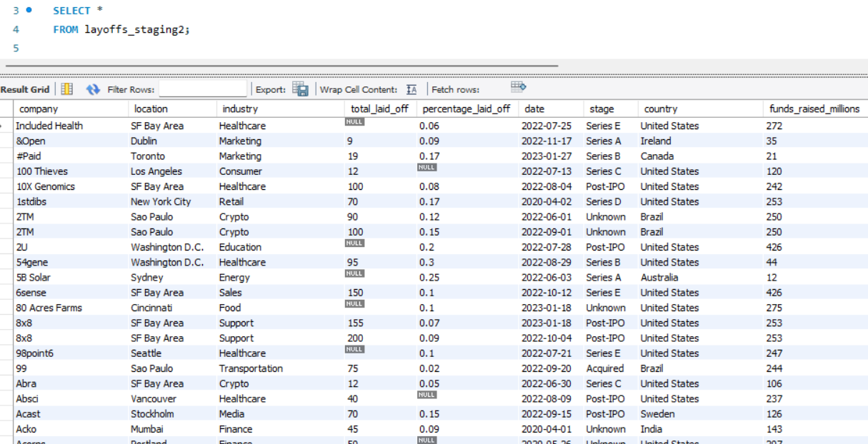Toggle the result grid view icon
Viewport: 868px width, 444px height.
[x=66, y=89]
